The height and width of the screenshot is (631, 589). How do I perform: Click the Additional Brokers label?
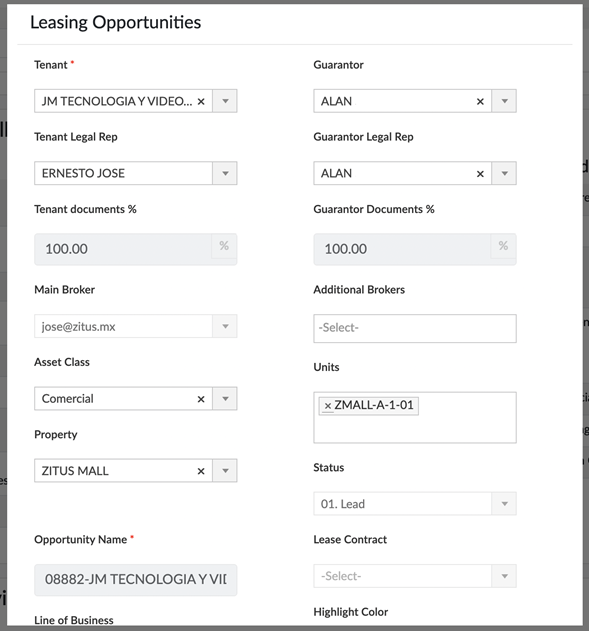click(x=359, y=290)
